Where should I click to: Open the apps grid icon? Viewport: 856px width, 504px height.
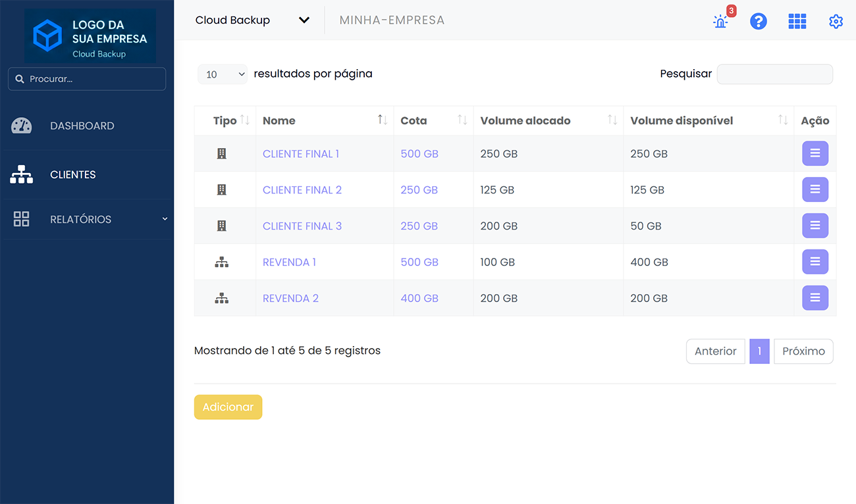[x=797, y=21]
